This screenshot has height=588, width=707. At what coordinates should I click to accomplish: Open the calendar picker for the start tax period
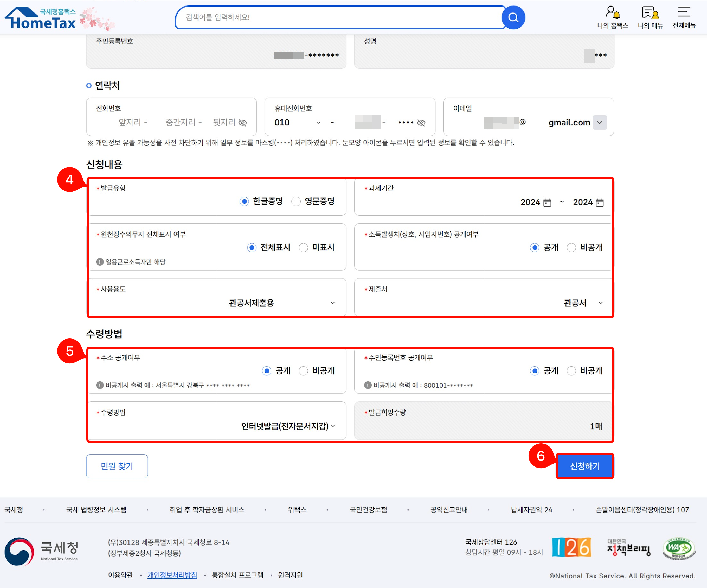548,202
